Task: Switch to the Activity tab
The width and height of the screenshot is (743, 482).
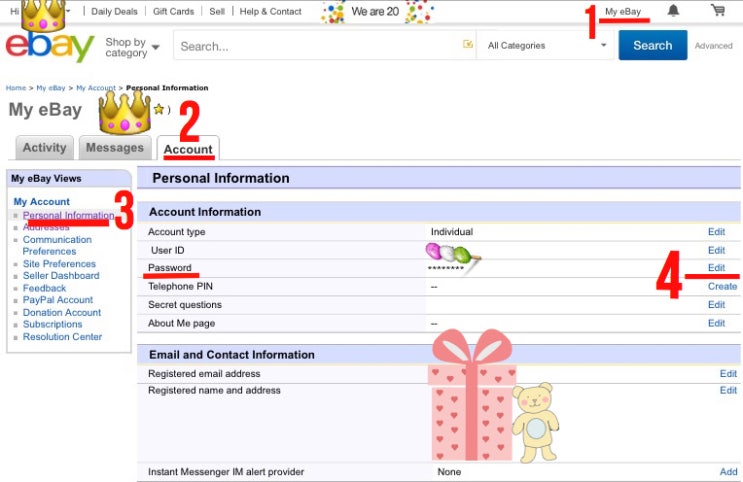Action: point(44,148)
